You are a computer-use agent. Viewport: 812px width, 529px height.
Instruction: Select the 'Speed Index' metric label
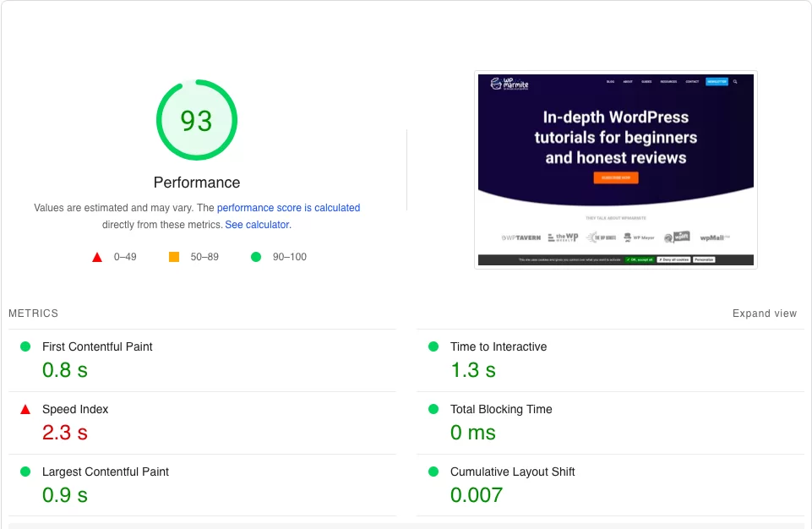pyautogui.click(x=75, y=409)
